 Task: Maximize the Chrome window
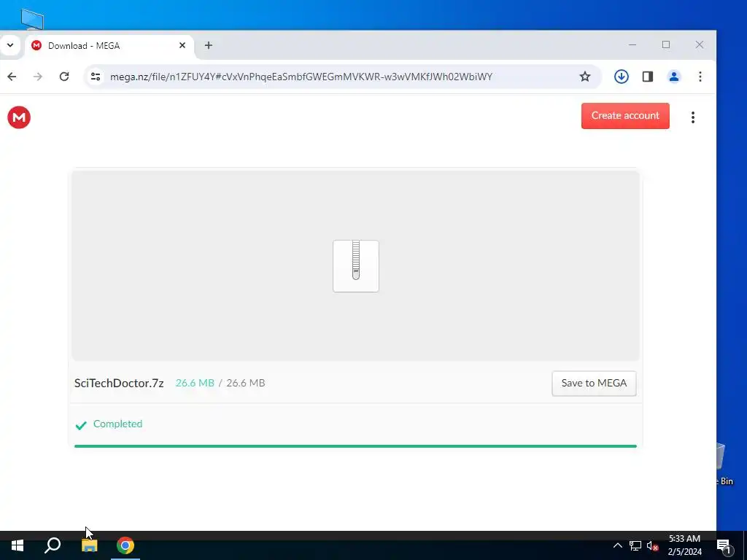[x=666, y=44]
